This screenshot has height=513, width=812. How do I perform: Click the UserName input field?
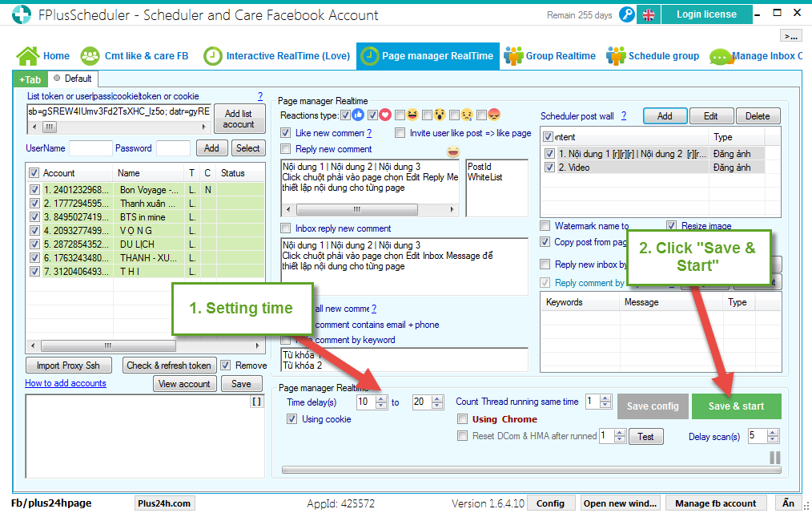click(x=90, y=148)
